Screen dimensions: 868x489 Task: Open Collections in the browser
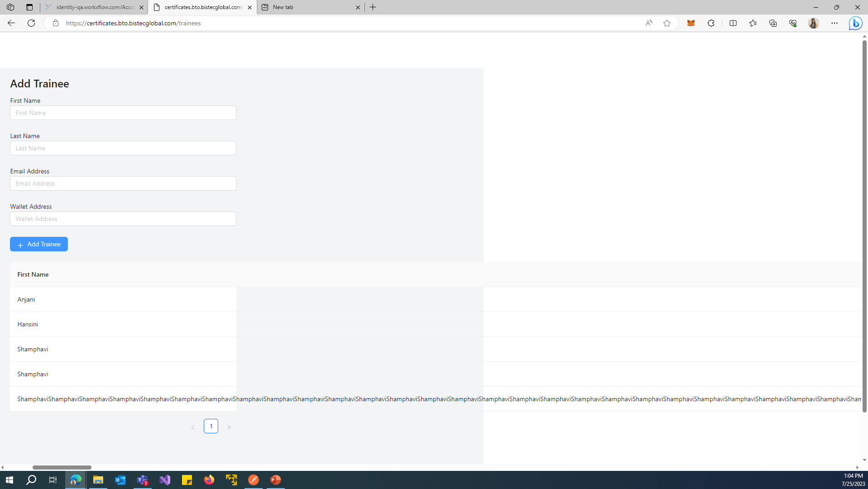coord(773,23)
